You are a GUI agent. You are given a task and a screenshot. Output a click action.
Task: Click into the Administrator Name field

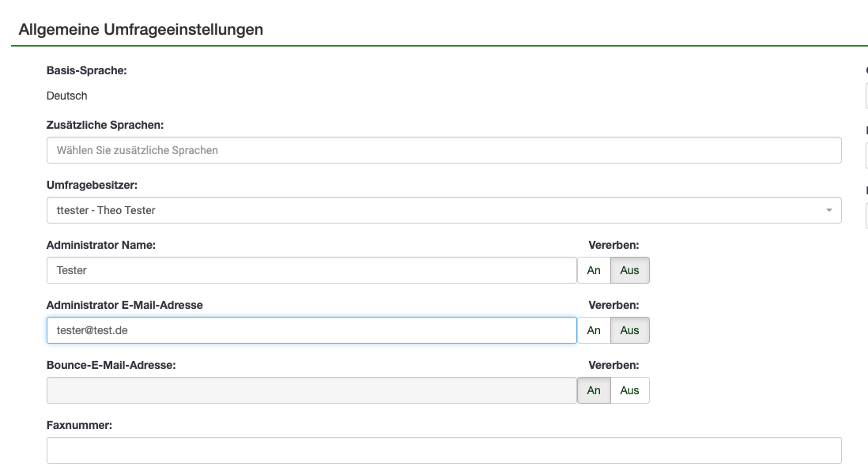pyautogui.click(x=311, y=270)
